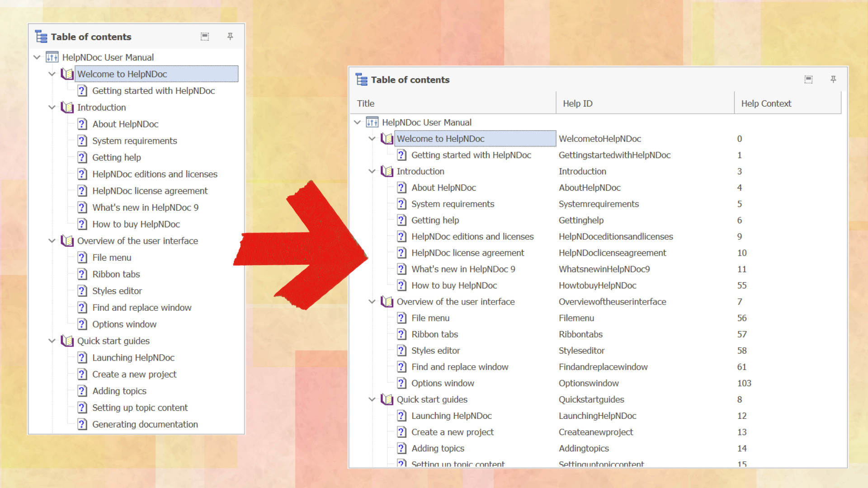Image resolution: width=868 pixels, height=488 pixels.
Task: Collapse Quick start guides in left panel
Action: (x=52, y=341)
